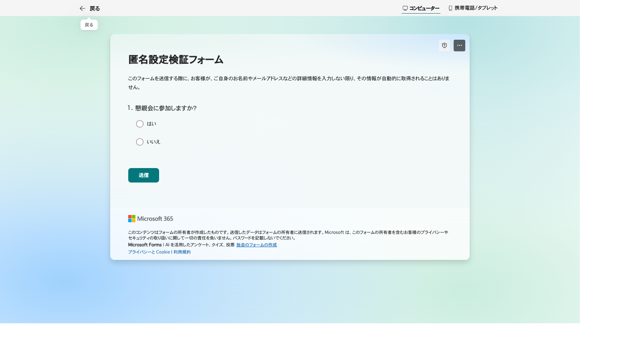Click the Microsoft Forms footer text
Image resolution: width=644 pixels, height=359 pixels.
(145, 245)
